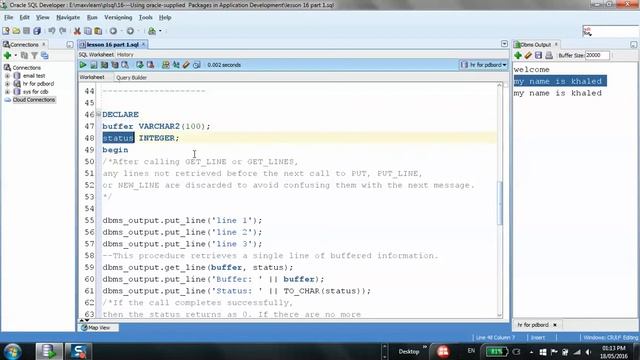Click the Autotrace icon
Viewport: 640px width, 360px height.
[x=115, y=65]
